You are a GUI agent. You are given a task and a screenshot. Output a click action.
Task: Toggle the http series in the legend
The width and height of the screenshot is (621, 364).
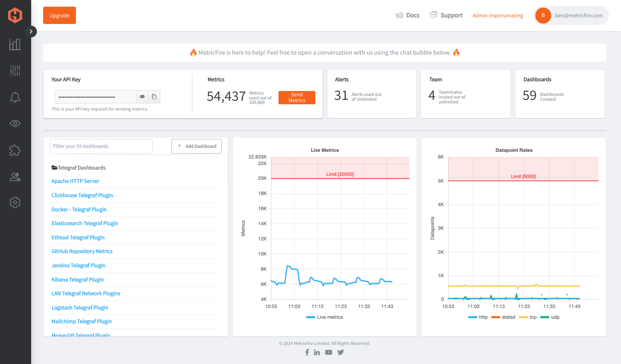pyautogui.click(x=478, y=317)
